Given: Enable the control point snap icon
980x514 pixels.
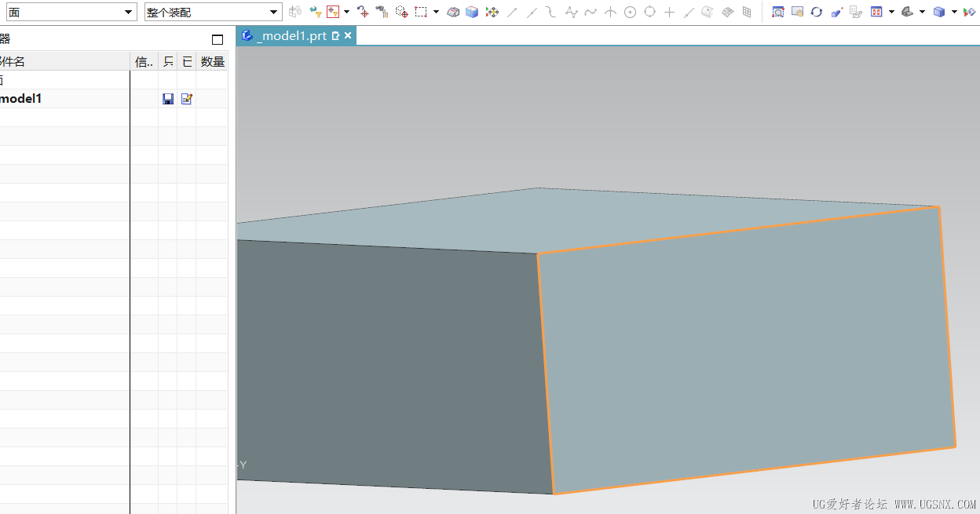Looking at the screenshot, I should tap(551, 12).
